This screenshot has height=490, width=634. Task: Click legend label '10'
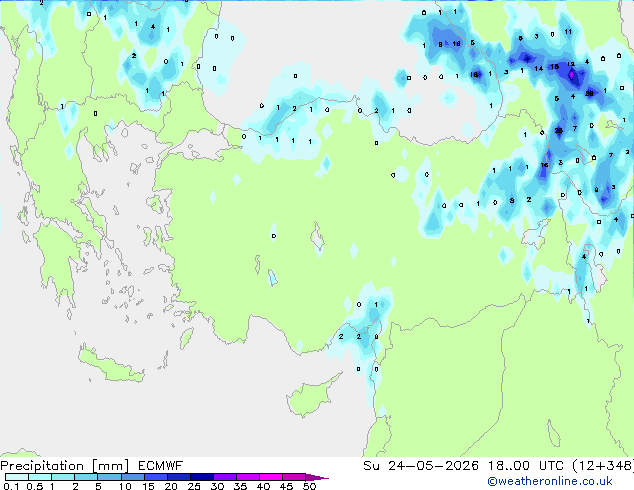click(125, 486)
